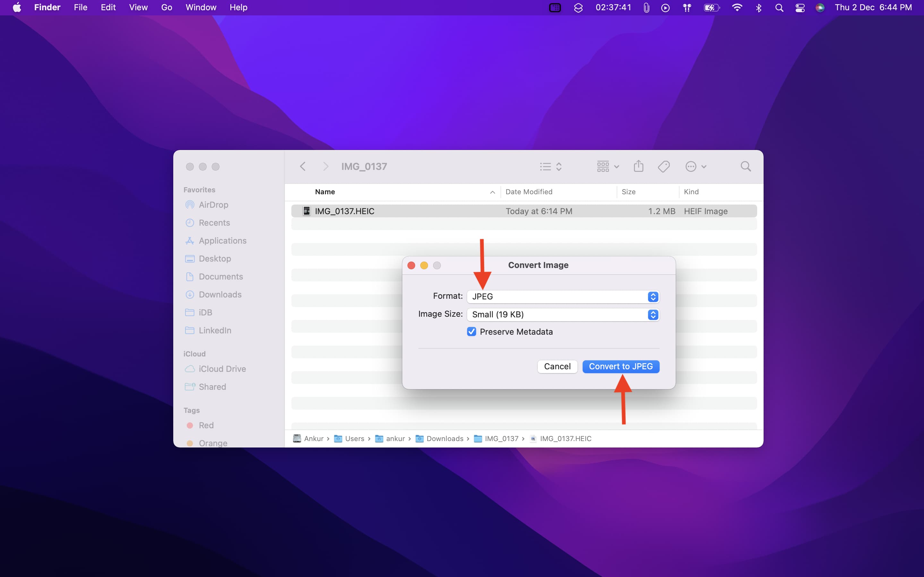The image size is (924, 577).
Task: Click the Convert to JPEG button
Action: [620, 366]
